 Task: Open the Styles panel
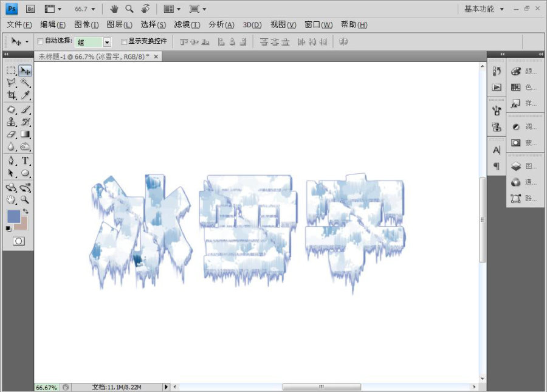(x=524, y=103)
